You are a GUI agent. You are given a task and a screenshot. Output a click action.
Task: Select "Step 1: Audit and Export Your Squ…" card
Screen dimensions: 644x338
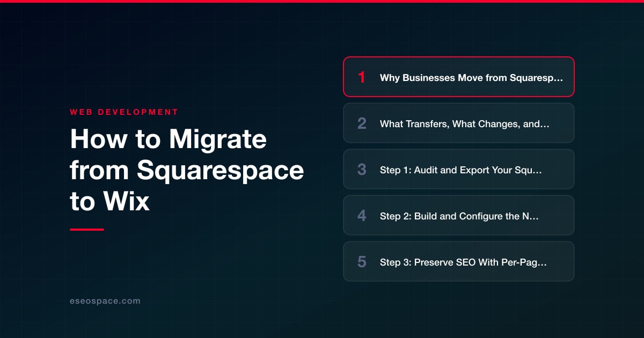click(459, 169)
